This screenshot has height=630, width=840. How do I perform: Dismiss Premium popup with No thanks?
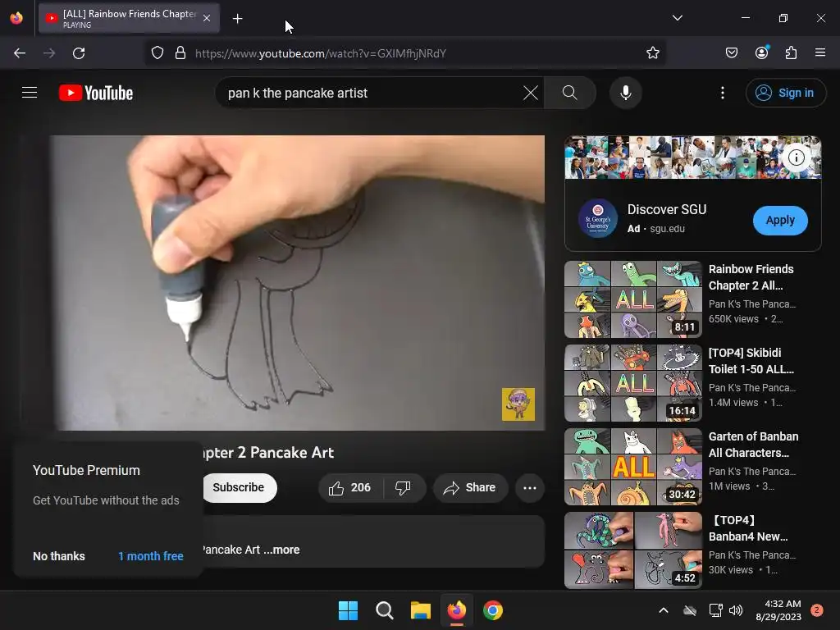point(59,556)
